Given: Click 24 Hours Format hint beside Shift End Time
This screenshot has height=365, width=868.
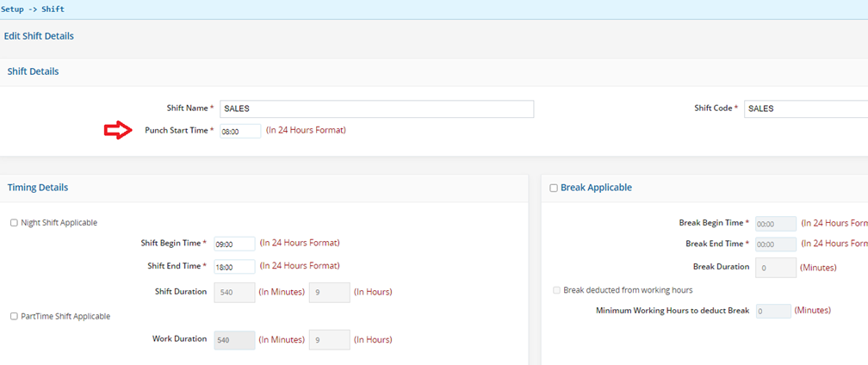Looking at the screenshot, I should point(300,266).
